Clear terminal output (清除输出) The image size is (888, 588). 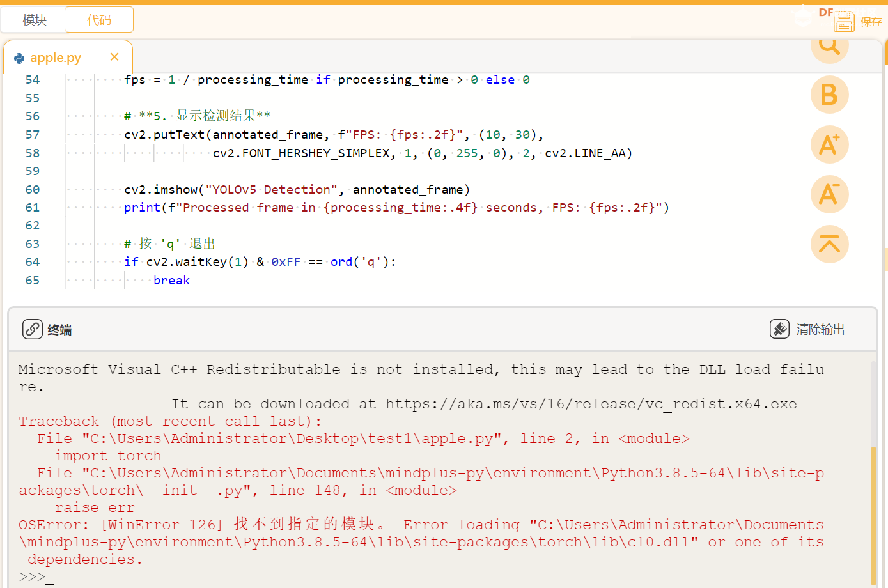[808, 329]
